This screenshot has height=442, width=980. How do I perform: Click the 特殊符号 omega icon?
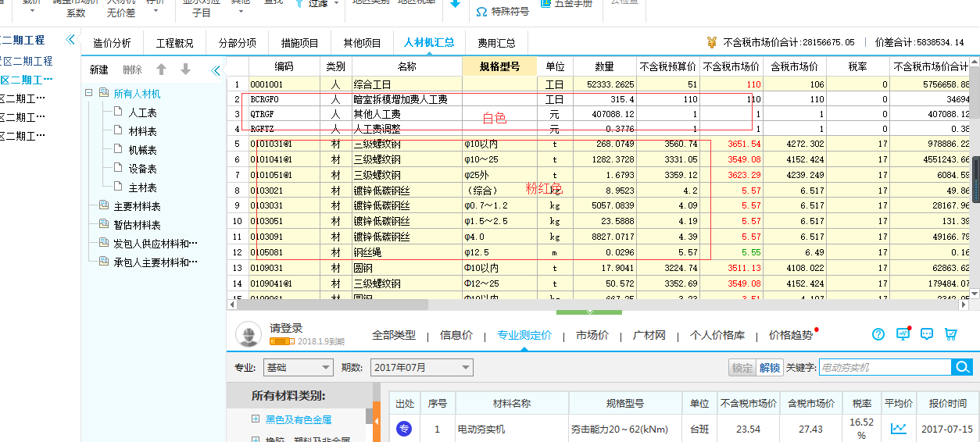482,12
